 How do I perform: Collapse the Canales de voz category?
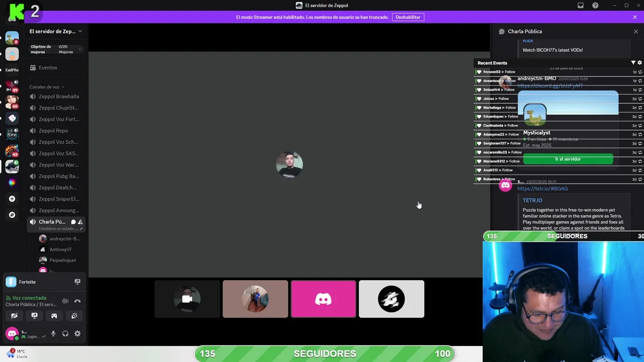point(46,87)
